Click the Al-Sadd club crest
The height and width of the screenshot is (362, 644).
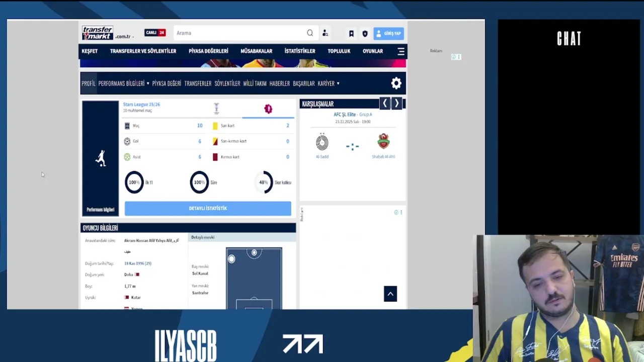click(322, 142)
